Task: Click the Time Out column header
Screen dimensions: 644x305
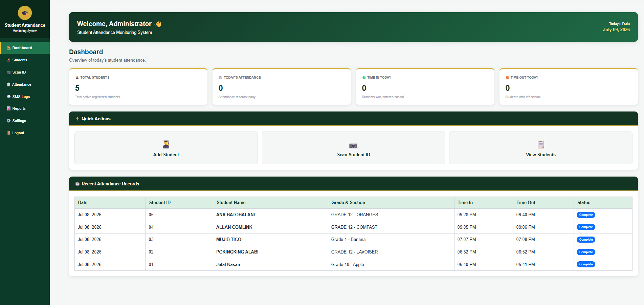Action: coord(543,202)
